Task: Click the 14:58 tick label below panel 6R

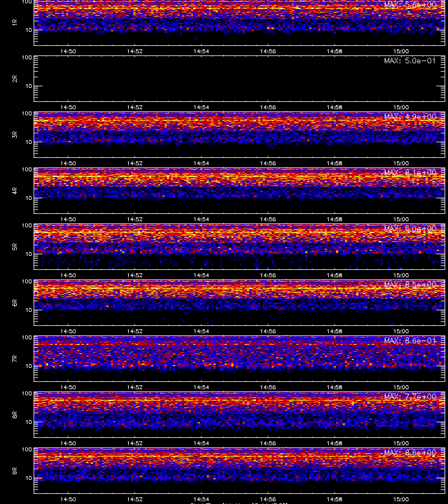Action: (x=334, y=332)
